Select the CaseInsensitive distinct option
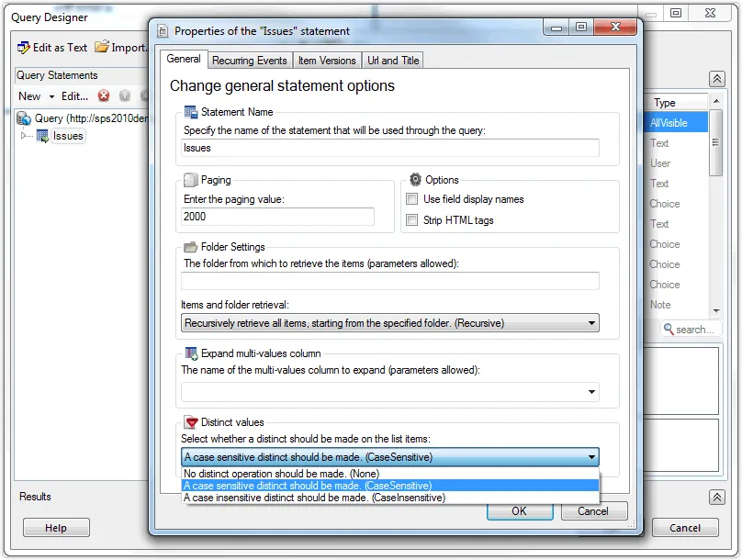The height and width of the screenshot is (560, 742). pos(314,498)
